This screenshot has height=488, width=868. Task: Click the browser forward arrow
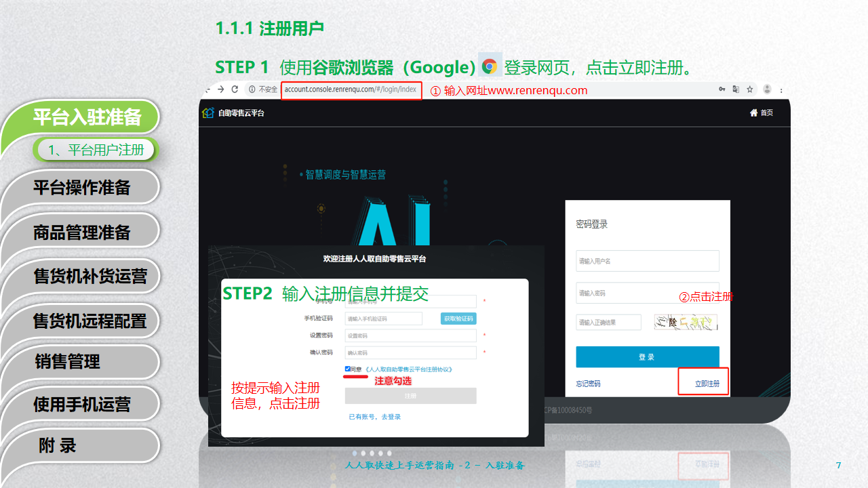(220, 89)
